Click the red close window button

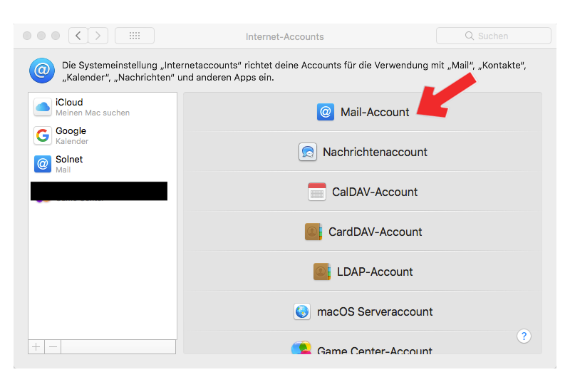(x=27, y=36)
